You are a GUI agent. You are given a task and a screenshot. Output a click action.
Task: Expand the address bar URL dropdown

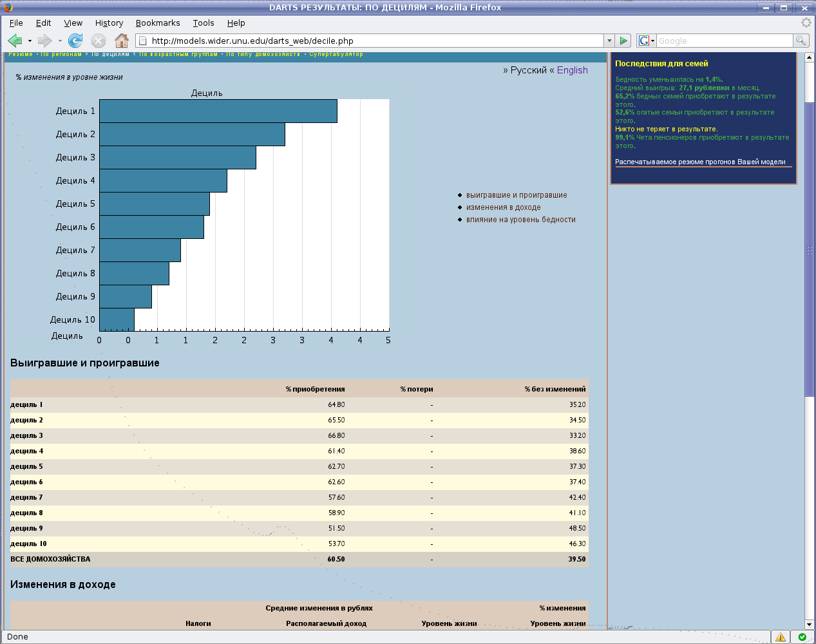(609, 40)
